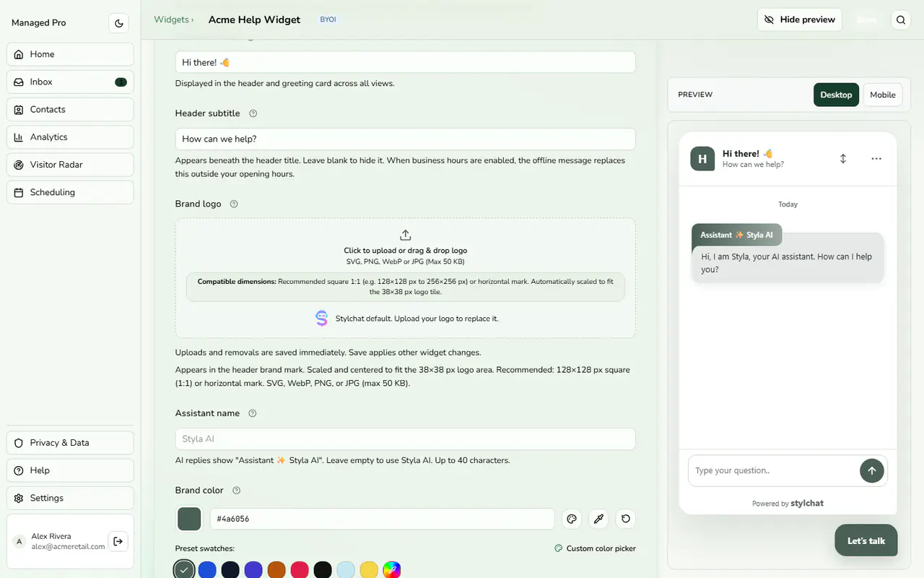The image size is (924, 578).
Task: Select the pink-red preset swatch
Action: (x=300, y=570)
